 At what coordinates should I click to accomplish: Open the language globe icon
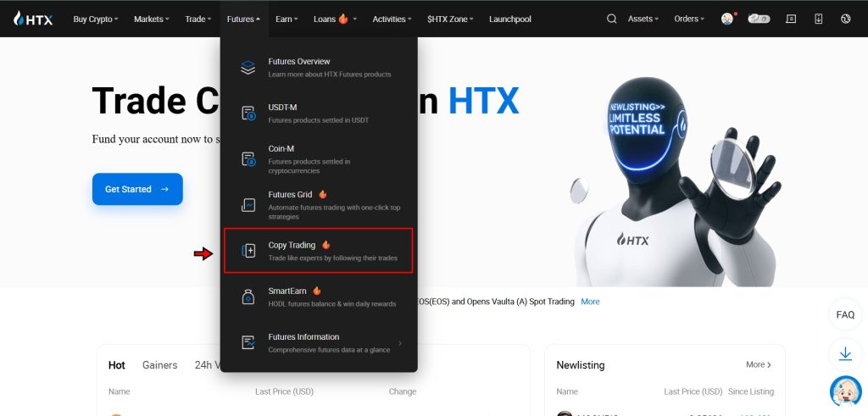point(845,19)
